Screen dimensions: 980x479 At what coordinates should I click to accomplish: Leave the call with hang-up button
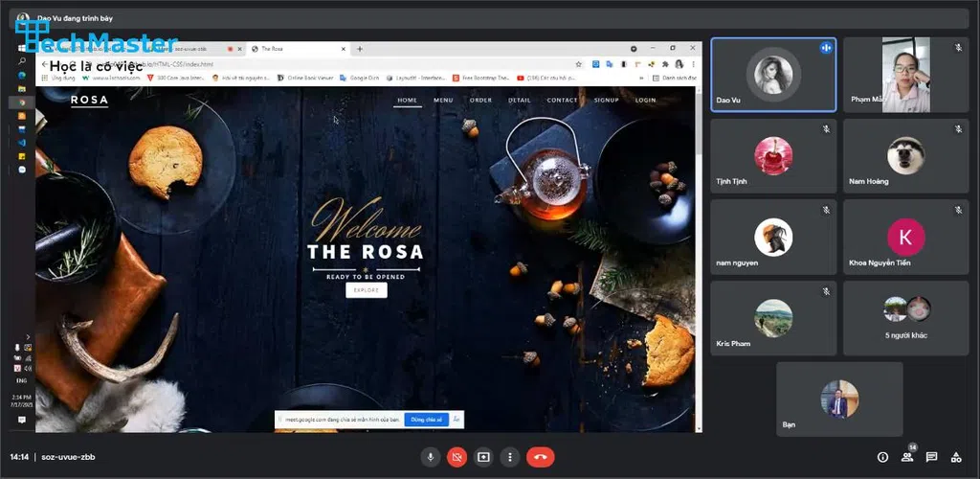click(x=541, y=457)
